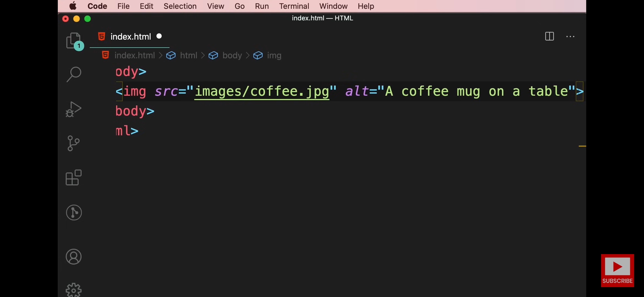Image resolution: width=644 pixels, height=297 pixels.
Task: Click the ody> opening body line
Action: point(131,71)
